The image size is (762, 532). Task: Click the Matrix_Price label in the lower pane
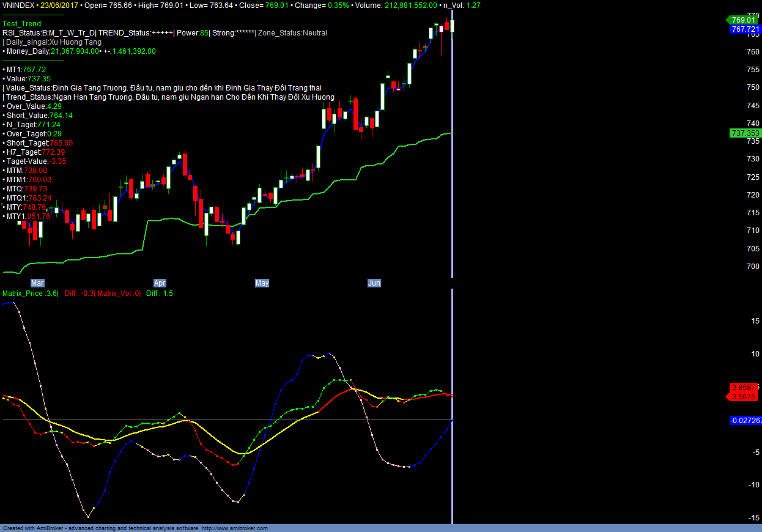point(30,294)
